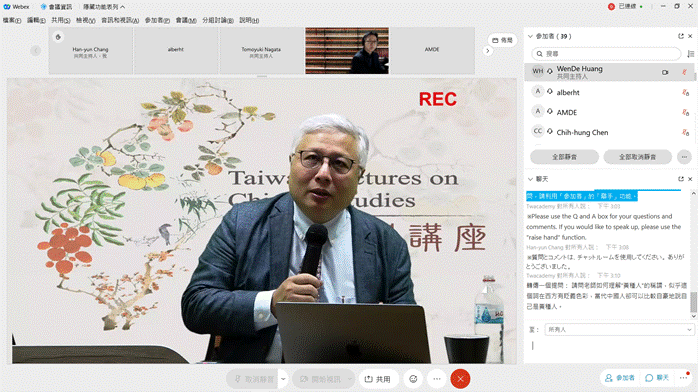Image resolution: width=698 pixels, height=392 pixels.
Task: Collapse the menu bar with 隱藏功能表列
Action: [104, 7]
